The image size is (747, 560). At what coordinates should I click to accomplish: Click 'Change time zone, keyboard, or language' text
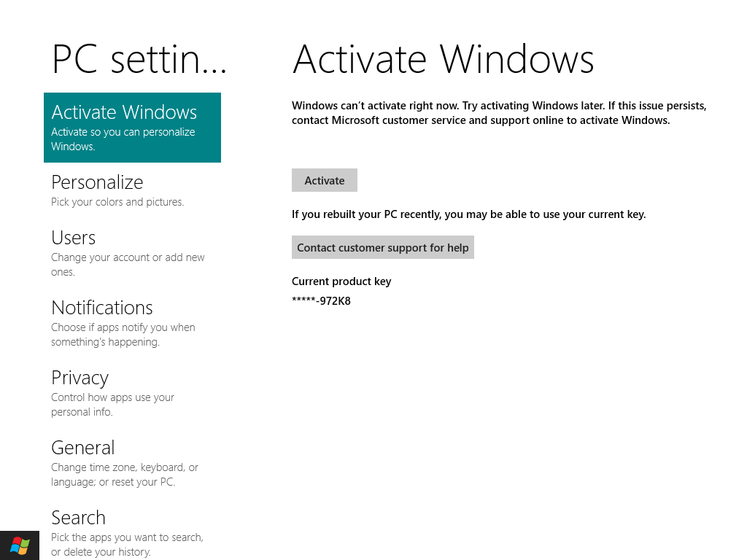[x=125, y=475]
